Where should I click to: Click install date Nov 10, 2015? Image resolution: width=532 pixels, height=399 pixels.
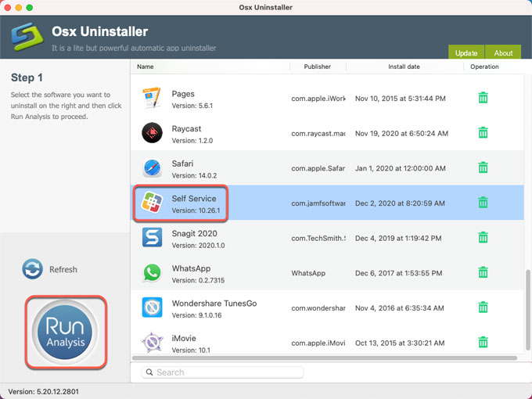[x=401, y=99]
